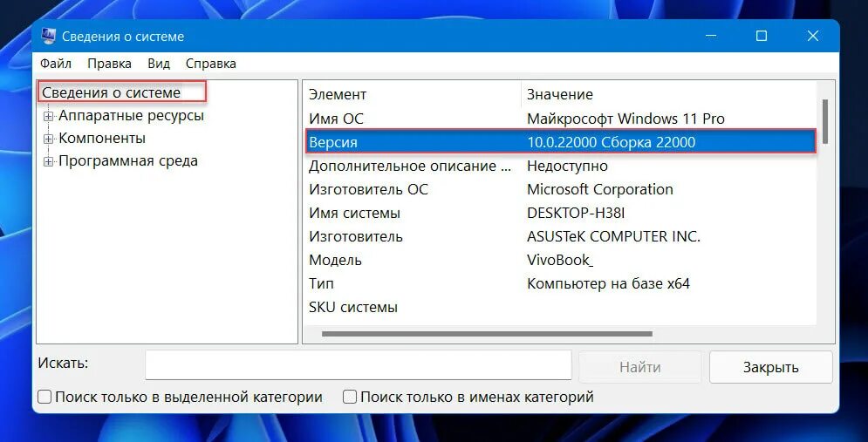This screenshot has height=442, width=868.
Task: Click the vertical scrollbar thumb
Action: (825, 122)
